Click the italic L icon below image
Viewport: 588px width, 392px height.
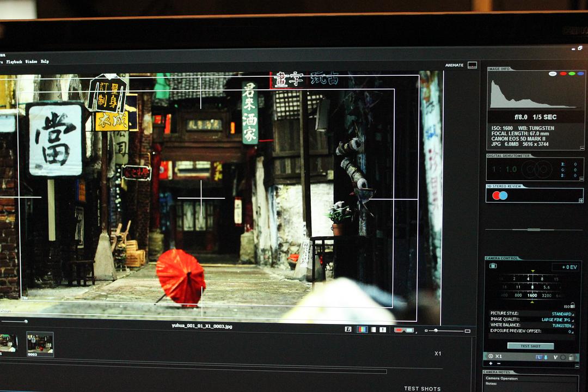tap(348, 329)
